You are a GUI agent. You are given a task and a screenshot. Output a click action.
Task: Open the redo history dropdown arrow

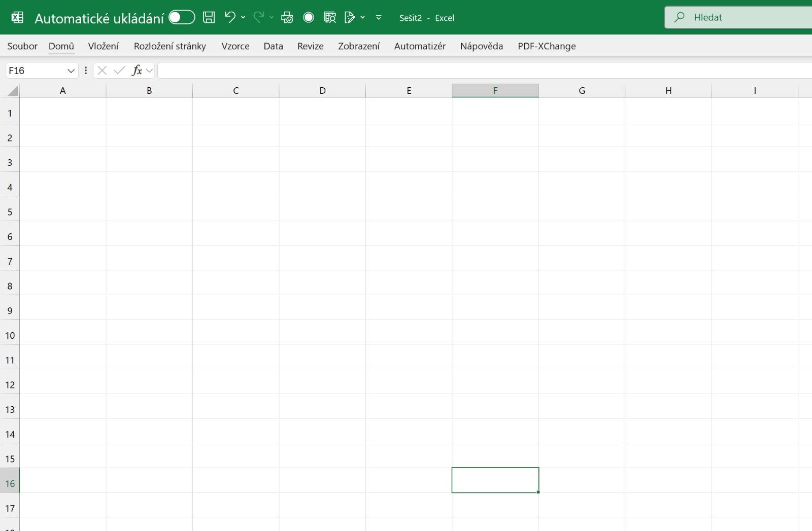pos(272,17)
